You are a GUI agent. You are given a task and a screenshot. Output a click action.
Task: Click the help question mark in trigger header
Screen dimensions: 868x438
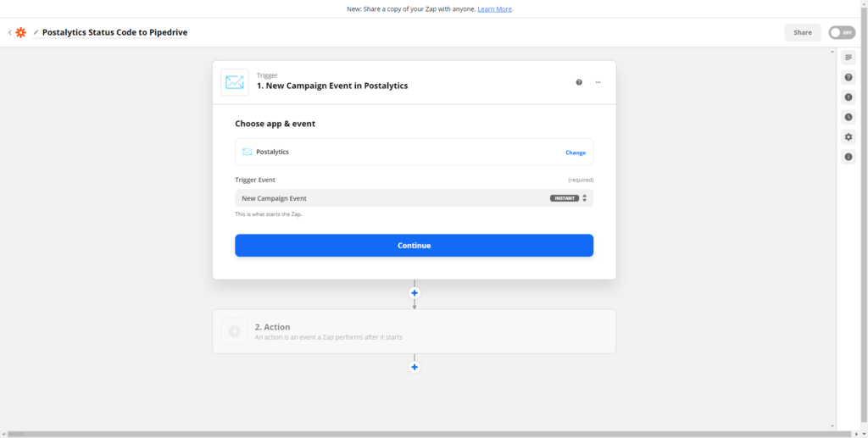tap(579, 82)
